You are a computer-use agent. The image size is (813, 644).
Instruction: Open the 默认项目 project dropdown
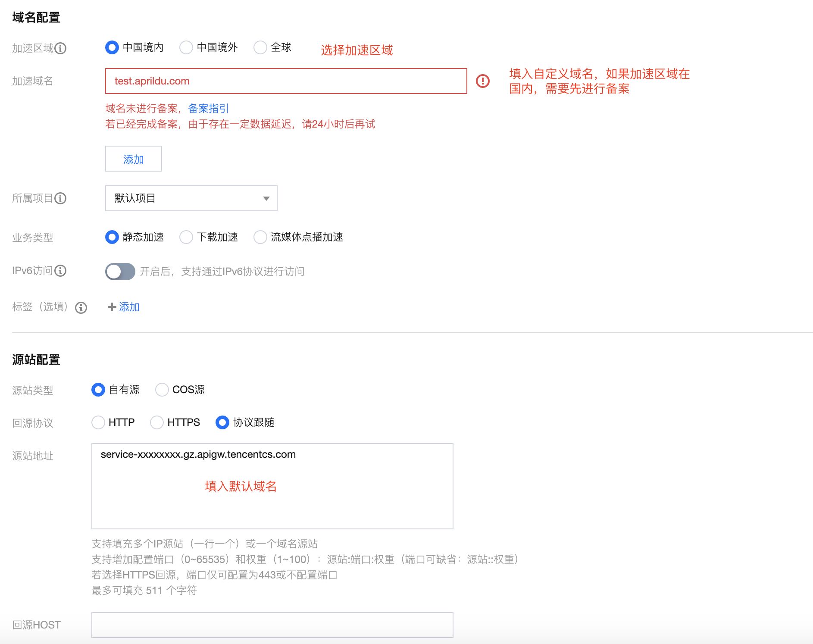tap(191, 198)
